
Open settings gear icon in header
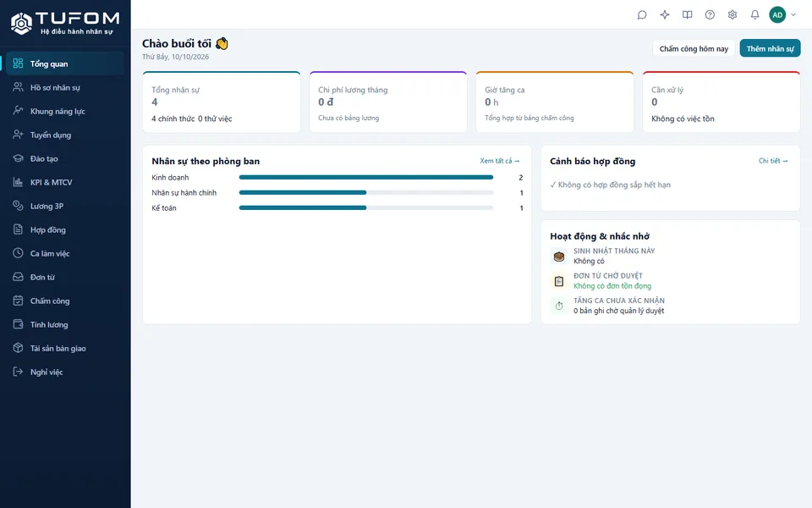[x=732, y=15]
